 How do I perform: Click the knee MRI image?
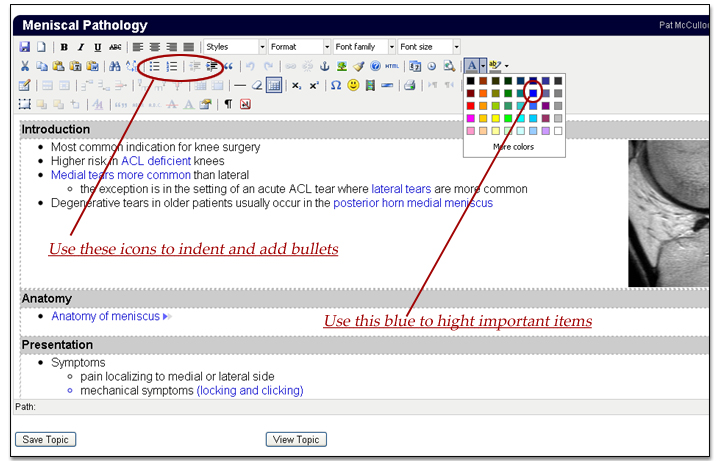[x=668, y=214]
